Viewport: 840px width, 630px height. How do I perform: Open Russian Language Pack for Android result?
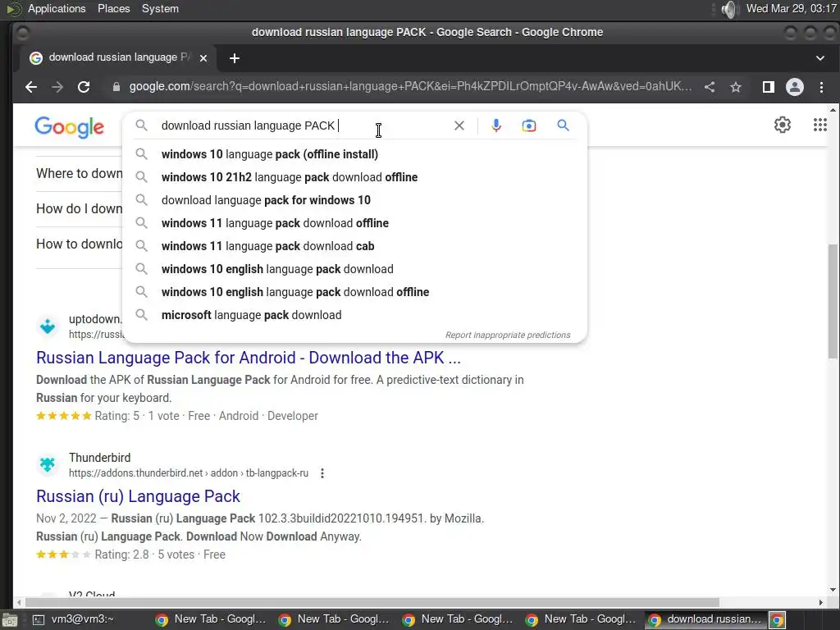coord(249,358)
